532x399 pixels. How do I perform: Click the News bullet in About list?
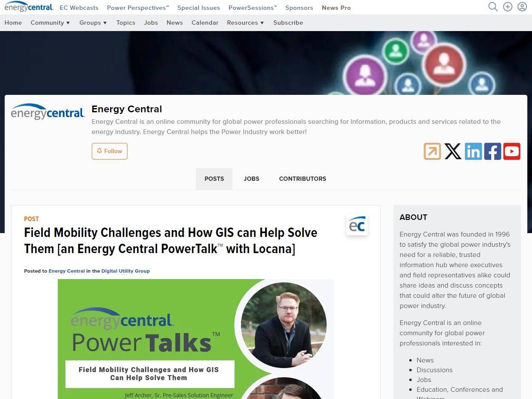click(x=425, y=360)
